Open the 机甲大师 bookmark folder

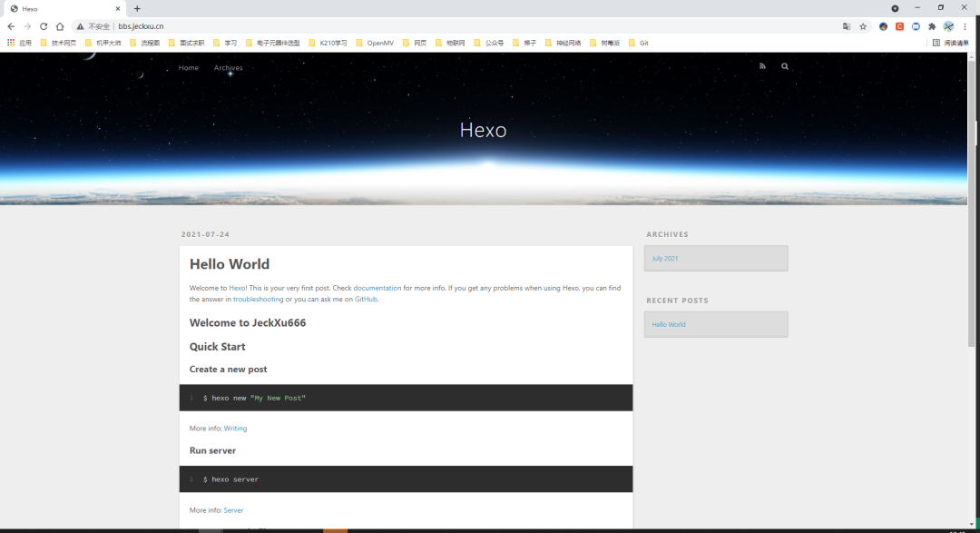click(x=103, y=44)
